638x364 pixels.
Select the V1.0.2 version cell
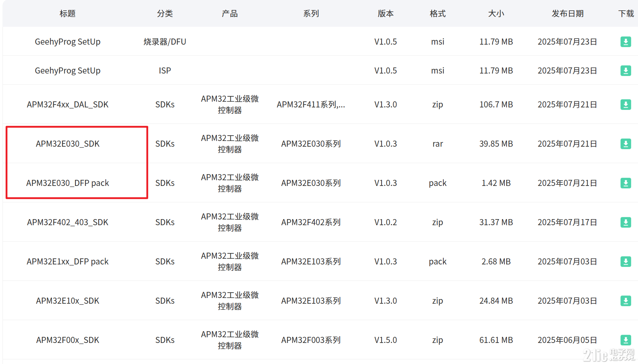click(385, 222)
